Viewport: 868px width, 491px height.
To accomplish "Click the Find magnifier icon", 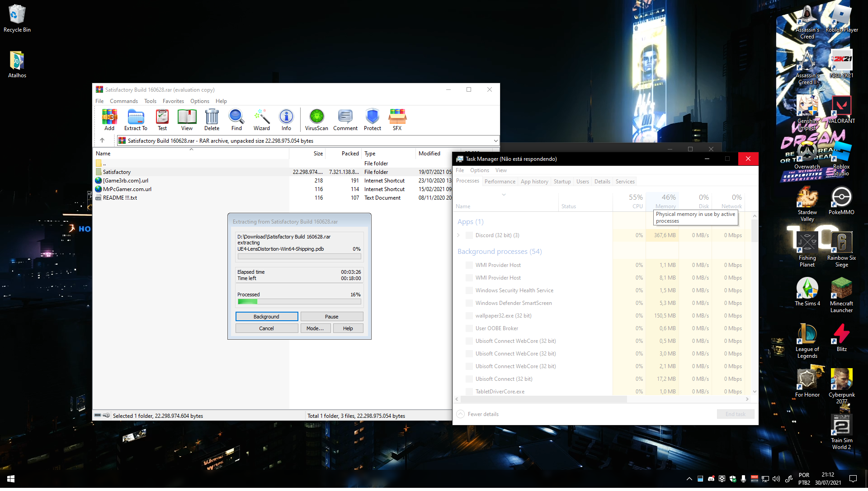I will point(236,120).
